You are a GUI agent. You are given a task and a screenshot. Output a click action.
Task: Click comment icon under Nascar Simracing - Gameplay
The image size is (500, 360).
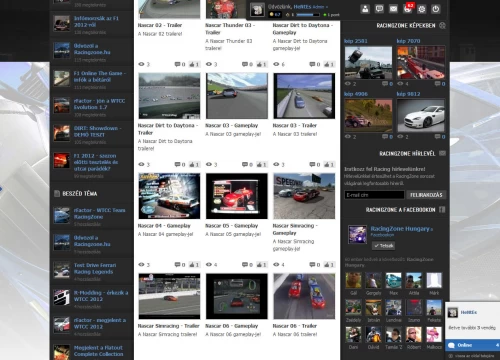click(x=312, y=265)
